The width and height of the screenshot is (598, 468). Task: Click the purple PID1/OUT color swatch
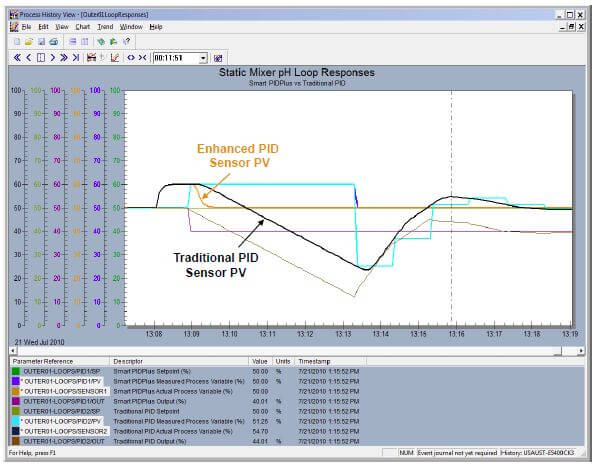point(16,401)
